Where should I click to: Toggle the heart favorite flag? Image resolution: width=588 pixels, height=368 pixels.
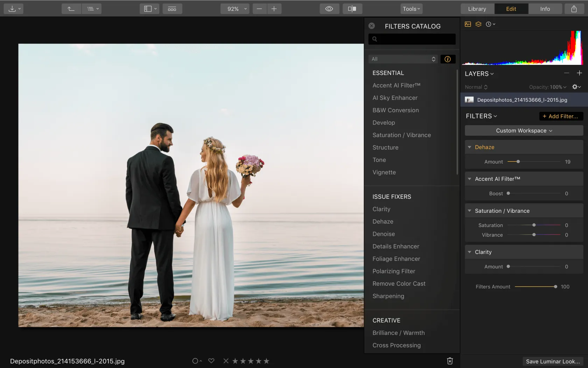(211, 361)
